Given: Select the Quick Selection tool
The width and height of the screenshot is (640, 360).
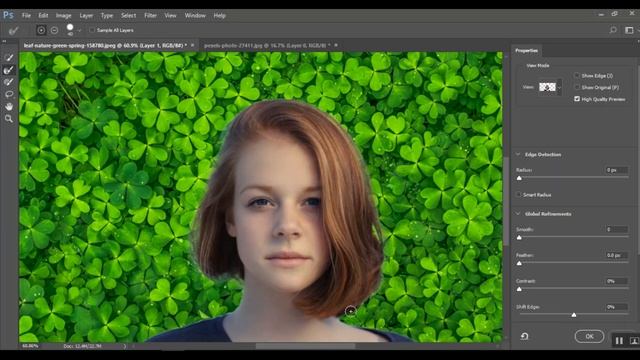Looking at the screenshot, I should (9, 58).
